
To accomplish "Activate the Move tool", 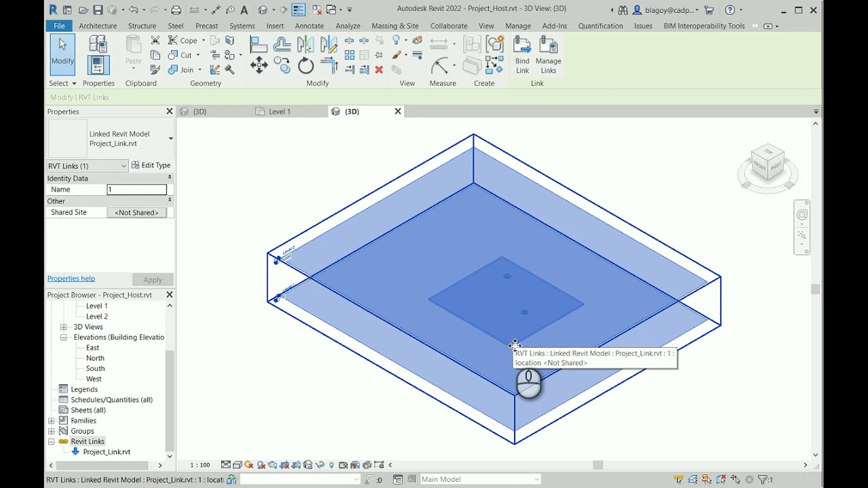I will coord(258,65).
